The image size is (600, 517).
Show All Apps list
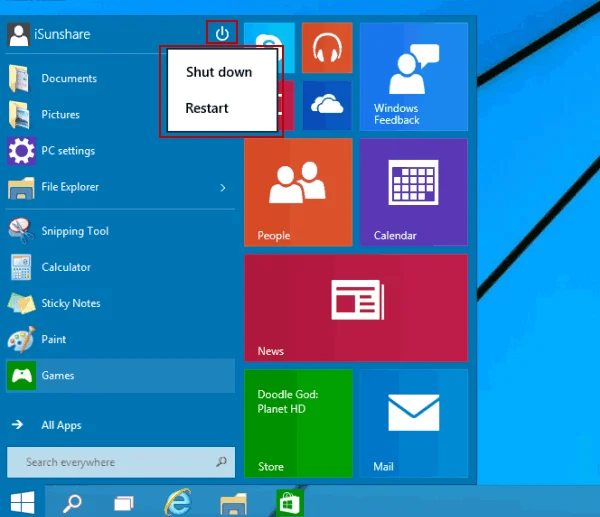coord(61,425)
